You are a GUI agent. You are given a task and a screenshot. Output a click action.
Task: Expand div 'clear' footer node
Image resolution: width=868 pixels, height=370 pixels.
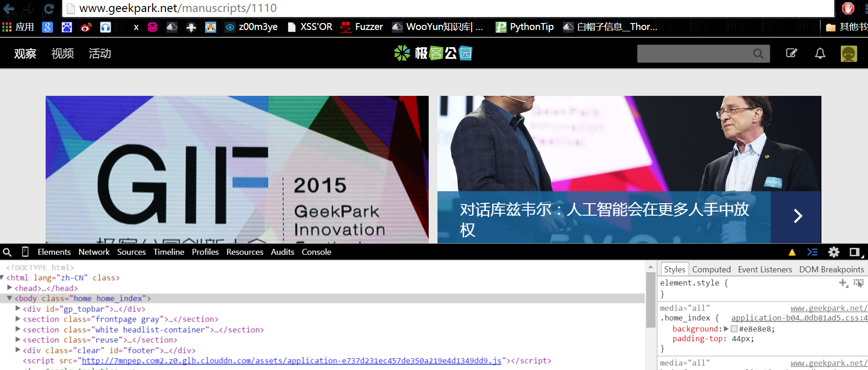click(x=18, y=350)
